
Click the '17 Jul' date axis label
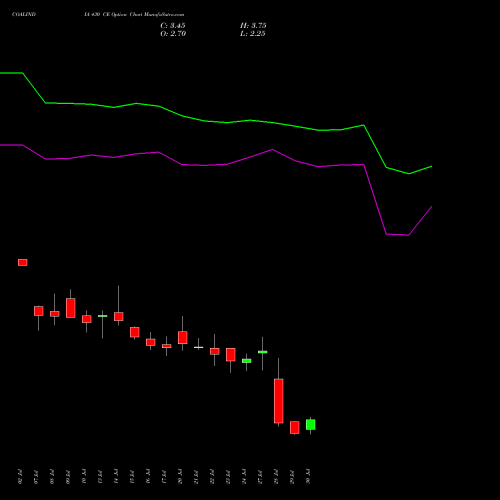[164, 477]
